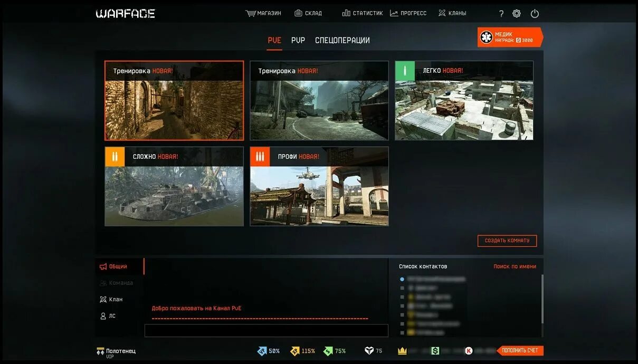The height and width of the screenshot is (364, 638).
Task: Click the question mark help icon
Action: [x=501, y=14]
